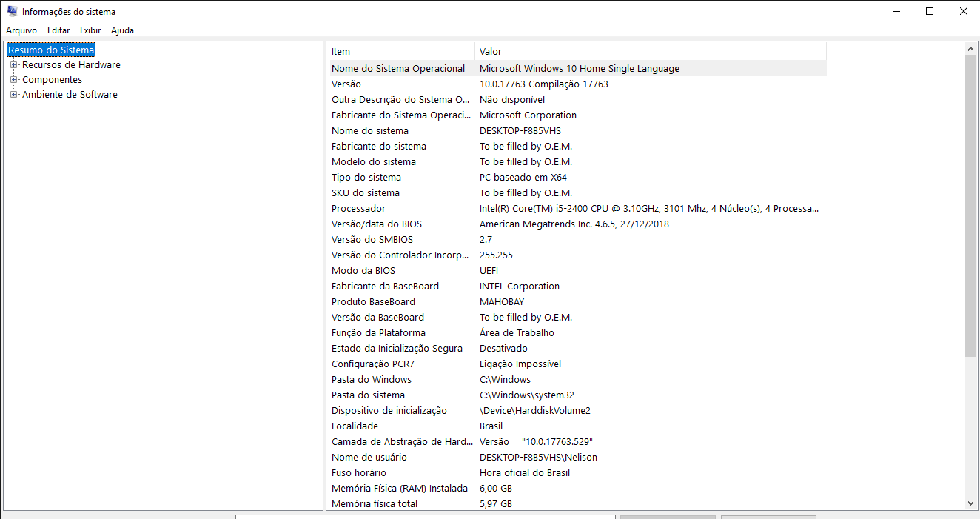This screenshot has width=980, height=519.
Task: Select Dispositivo de inicialização row
Action: click(x=577, y=410)
